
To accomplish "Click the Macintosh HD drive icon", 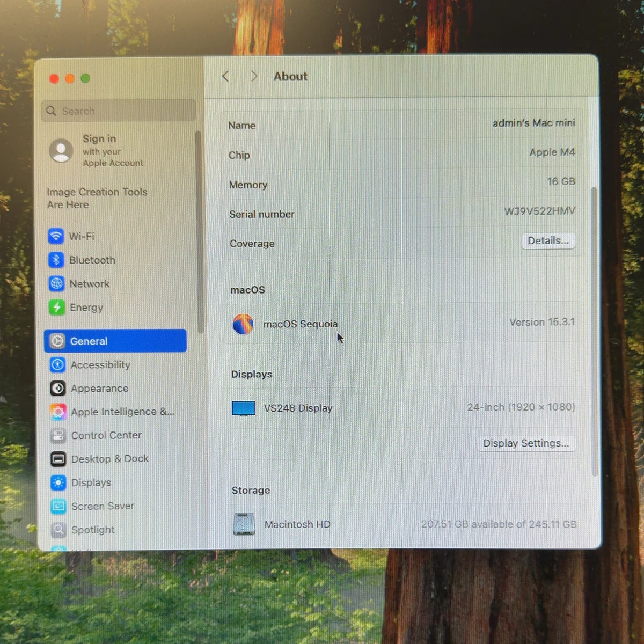I will [244, 524].
